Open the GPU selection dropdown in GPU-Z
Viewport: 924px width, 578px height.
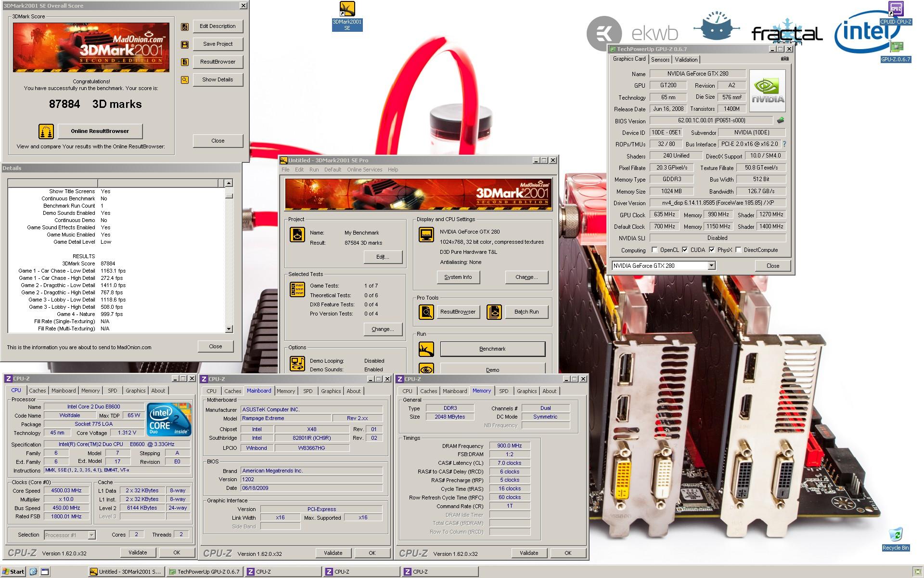pos(711,266)
